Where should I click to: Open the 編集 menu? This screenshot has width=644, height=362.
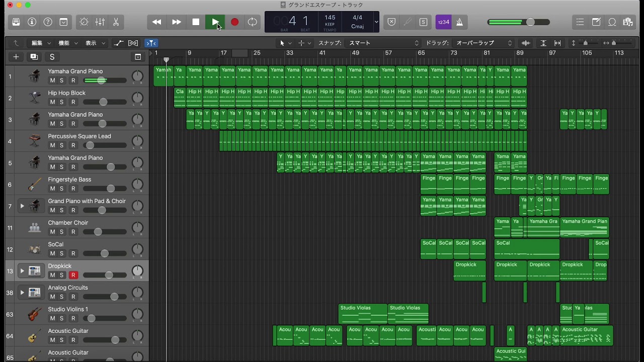pyautogui.click(x=37, y=43)
